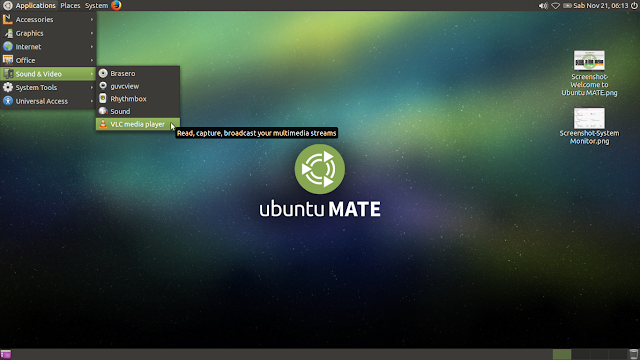This screenshot has height=360, width=640.
Task: Click the Brasero disc icon
Action: (103, 73)
